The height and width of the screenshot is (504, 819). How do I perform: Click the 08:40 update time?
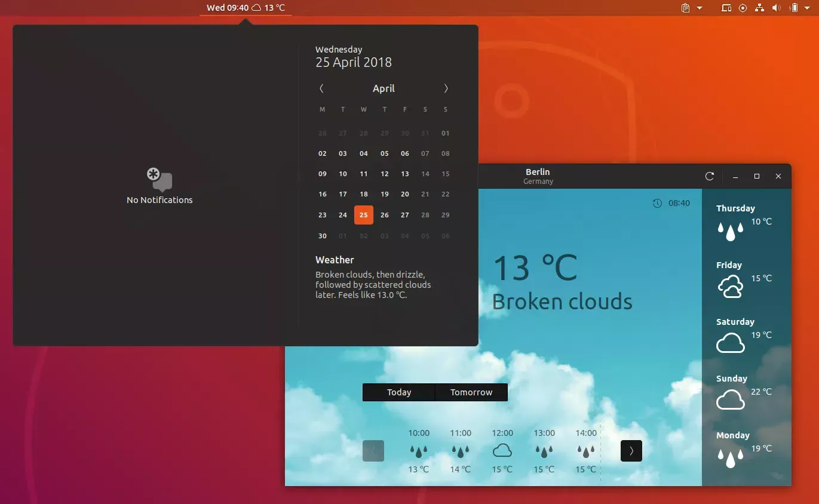(x=679, y=203)
